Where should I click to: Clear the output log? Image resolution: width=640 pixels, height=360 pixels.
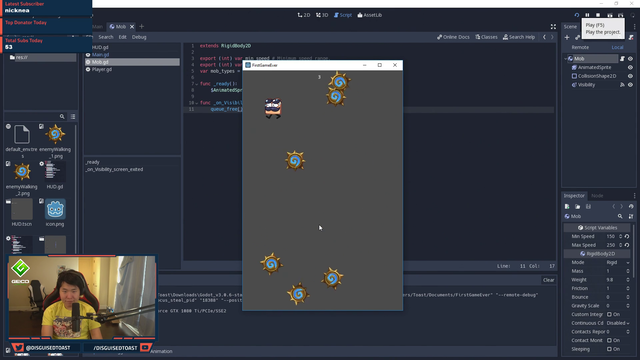click(x=549, y=280)
